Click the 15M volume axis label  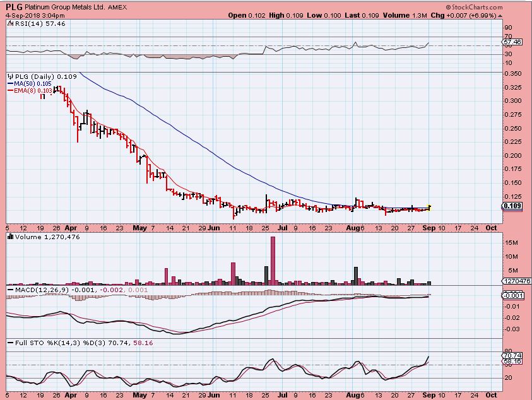tap(511, 243)
